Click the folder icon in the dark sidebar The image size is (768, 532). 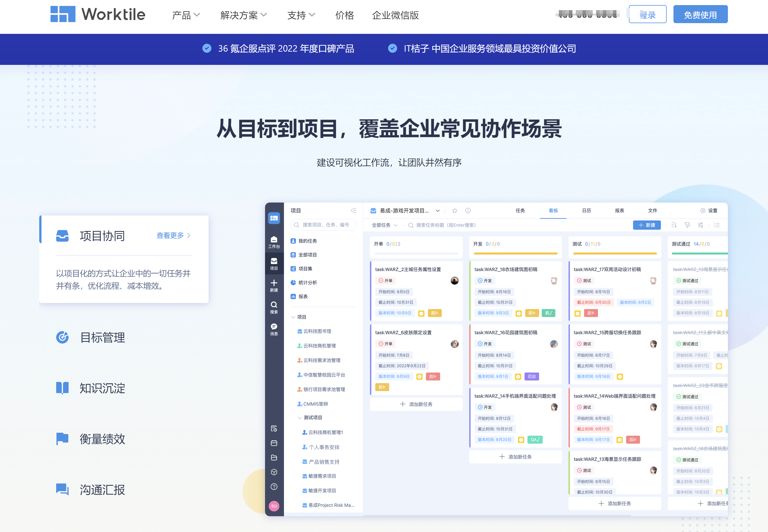pyautogui.click(x=274, y=458)
